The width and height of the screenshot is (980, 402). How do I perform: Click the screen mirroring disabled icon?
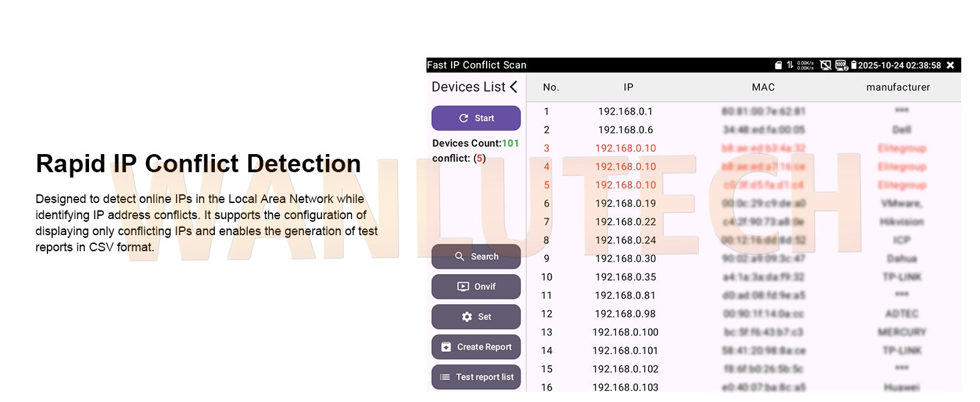click(x=825, y=65)
